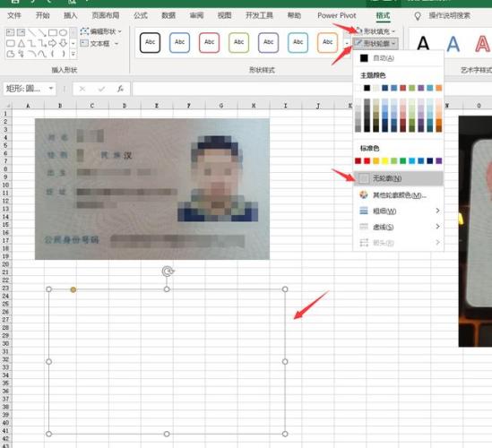492x448 pixels.
Task: Click the fx insert function icon
Action: click(120, 89)
